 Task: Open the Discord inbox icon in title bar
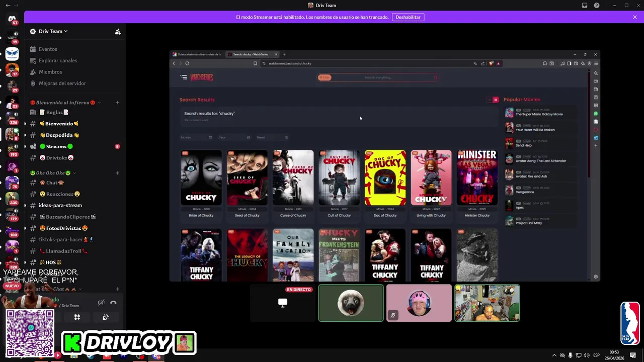coord(585,6)
